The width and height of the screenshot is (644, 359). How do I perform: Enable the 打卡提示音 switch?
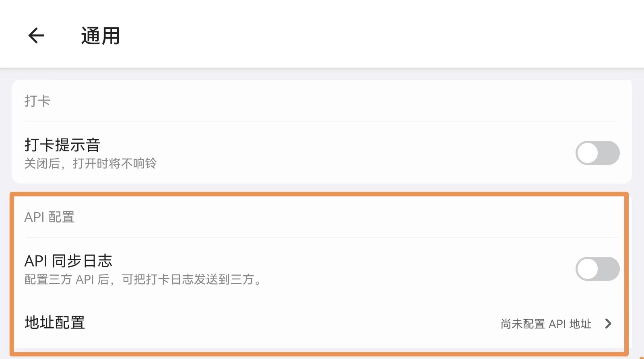point(597,153)
